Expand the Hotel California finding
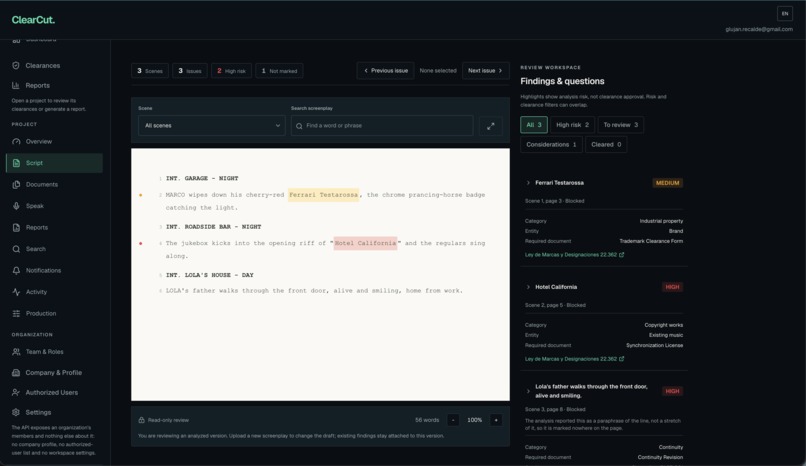This screenshot has height=466, width=806. (x=528, y=287)
